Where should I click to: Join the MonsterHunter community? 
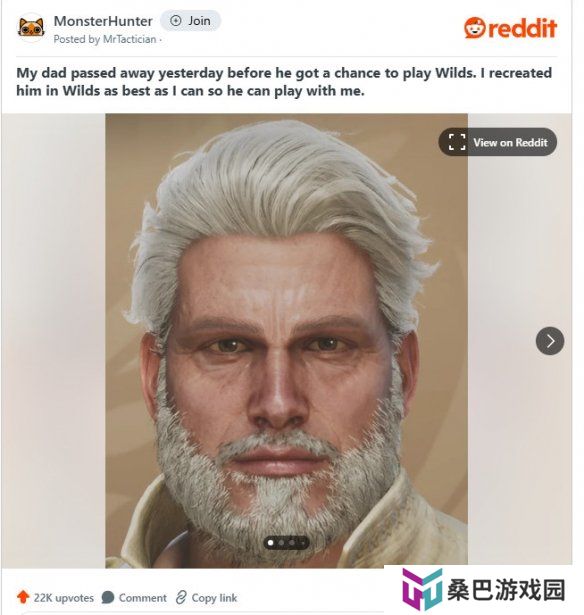(191, 21)
